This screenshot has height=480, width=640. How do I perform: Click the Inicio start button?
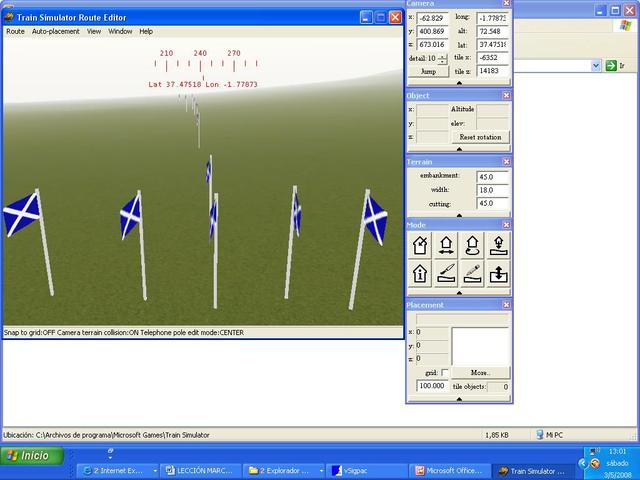29,455
